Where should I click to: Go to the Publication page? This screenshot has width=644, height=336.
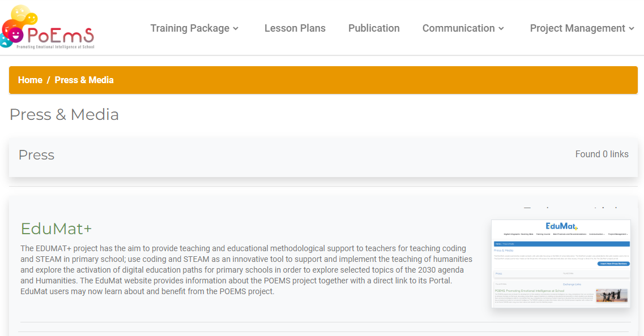tap(374, 28)
